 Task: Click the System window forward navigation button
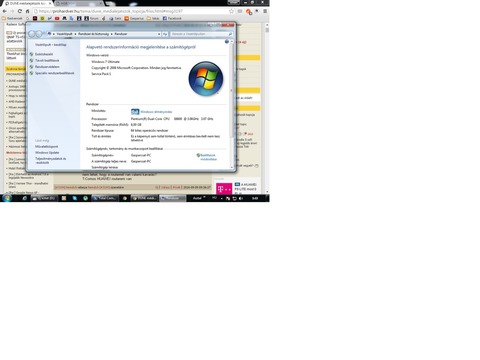[39, 34]
